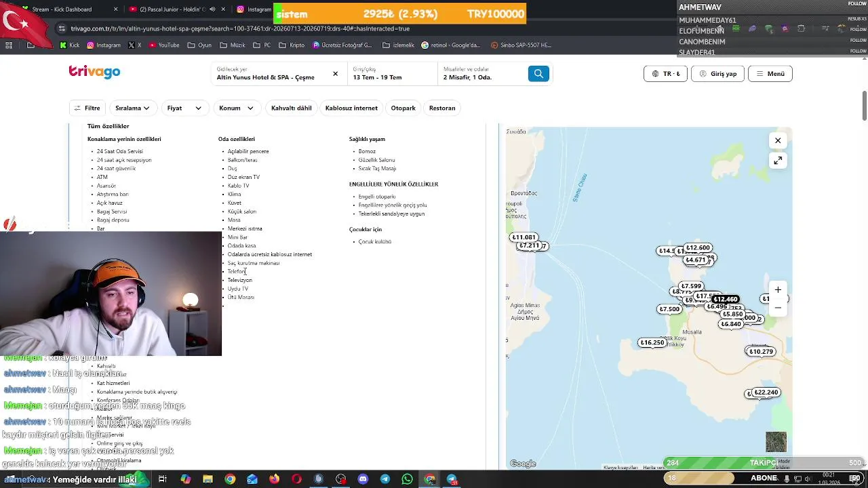Toggle the Kahvaltı dâhil filter chip
Viewport: 868px width, 488px height.
[292, 108]
